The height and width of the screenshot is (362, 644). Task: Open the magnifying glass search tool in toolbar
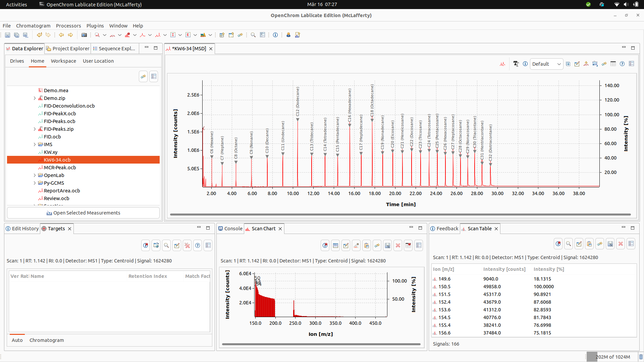[253, 35]
